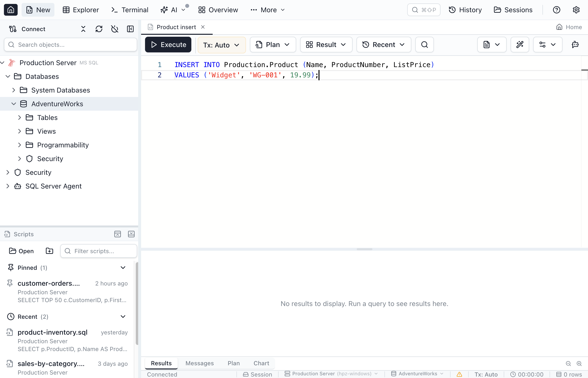This screenshot has width=588, height=378.
Task: Select the Product insert tab
Action: pyautogui.click(x=176, y=27)
